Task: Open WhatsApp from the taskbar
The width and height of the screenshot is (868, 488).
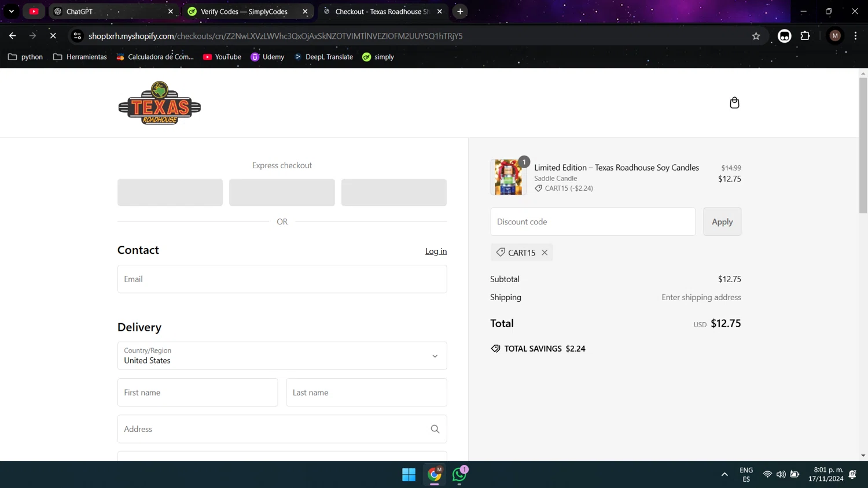Action: 459,475
